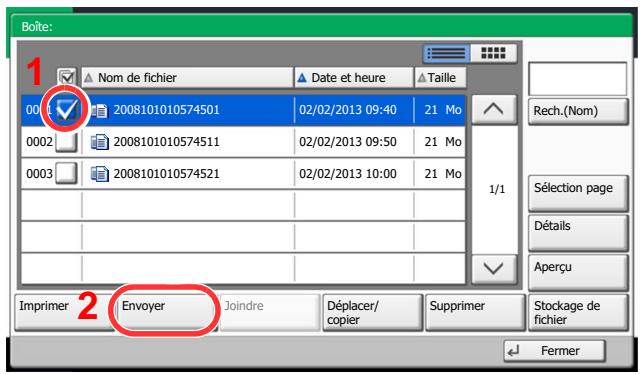Select file name 200810101057451​1
The height and width of the screenshot is (374, 640).
167,142
